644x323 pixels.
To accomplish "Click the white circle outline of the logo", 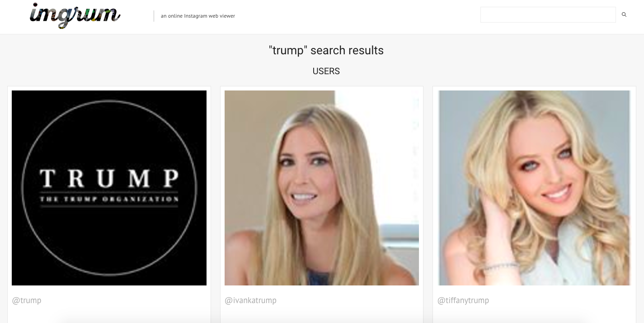I will [109, 101].
